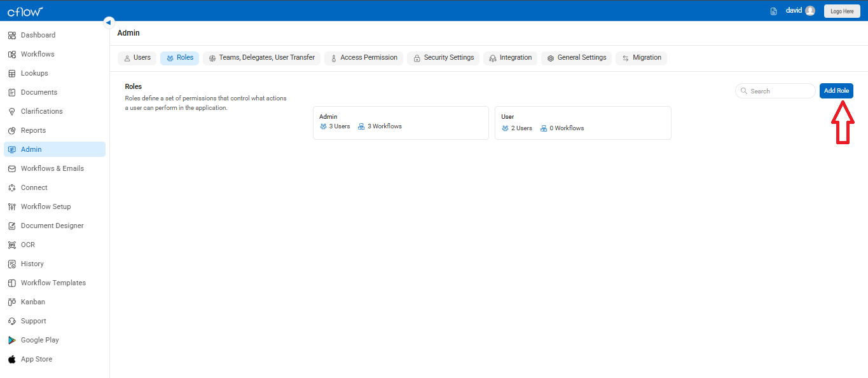Image resolution: width=868 pixels, height=378 pixels.
Task: Click the users icon in Admin card
Action: click(323, 126)
